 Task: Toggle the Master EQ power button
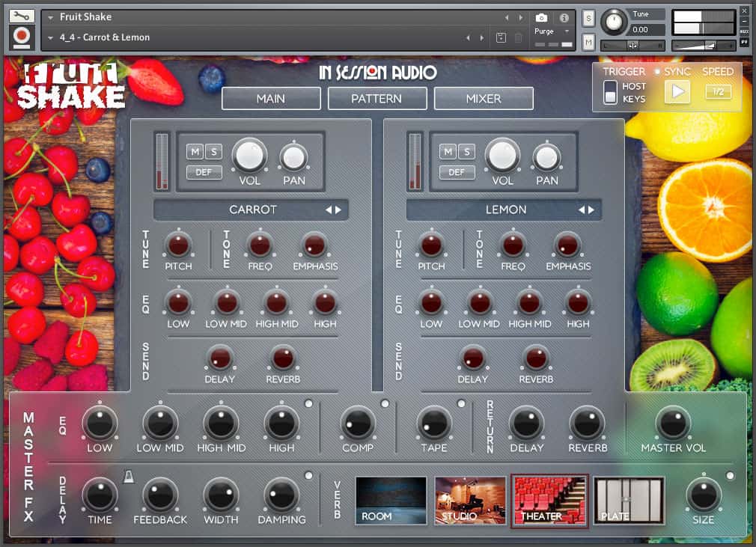[x=308, y=404]
